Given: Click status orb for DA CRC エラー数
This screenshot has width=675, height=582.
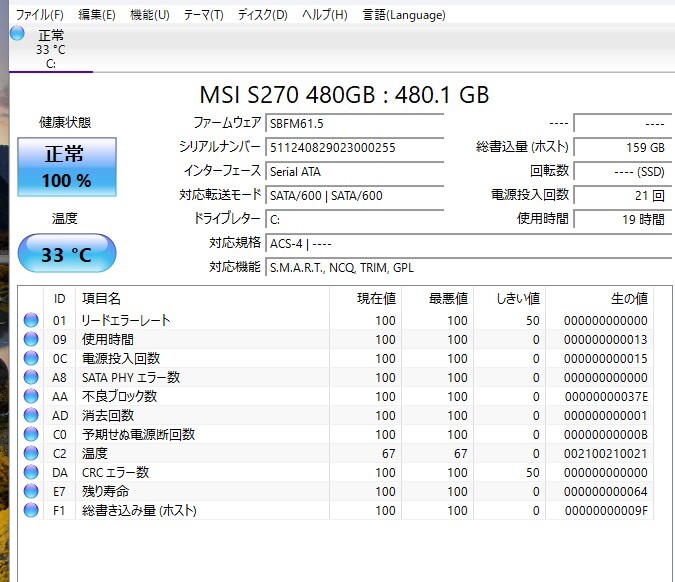Looking at the screenshot, I should (x=31, y=472).
